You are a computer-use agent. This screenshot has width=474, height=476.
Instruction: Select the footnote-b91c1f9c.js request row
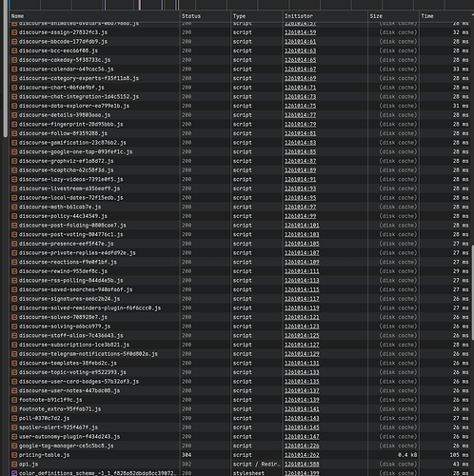point(240,400)
